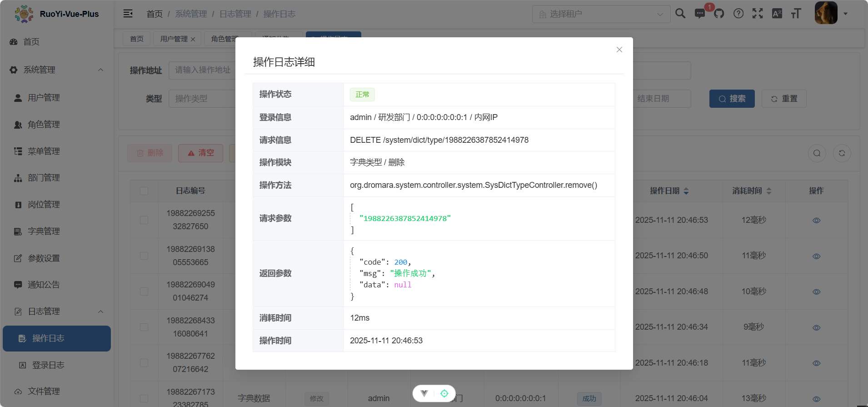Open language switch icon
This screenshot has width=868, height=407.
pyautogui.click(x=777, y=14)
